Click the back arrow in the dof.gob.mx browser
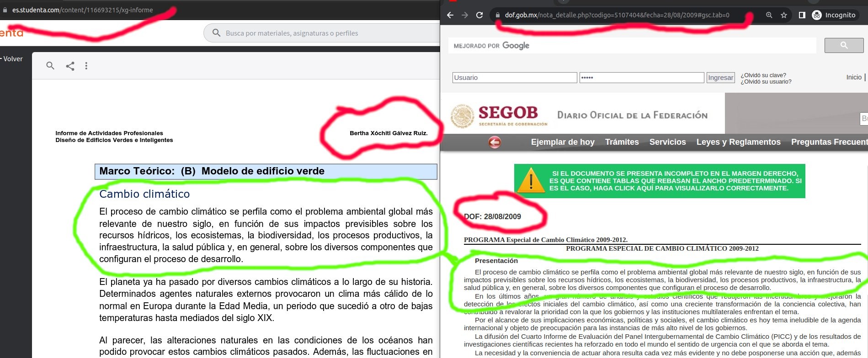This screenshot has width=868, height=358. point(450,15)
